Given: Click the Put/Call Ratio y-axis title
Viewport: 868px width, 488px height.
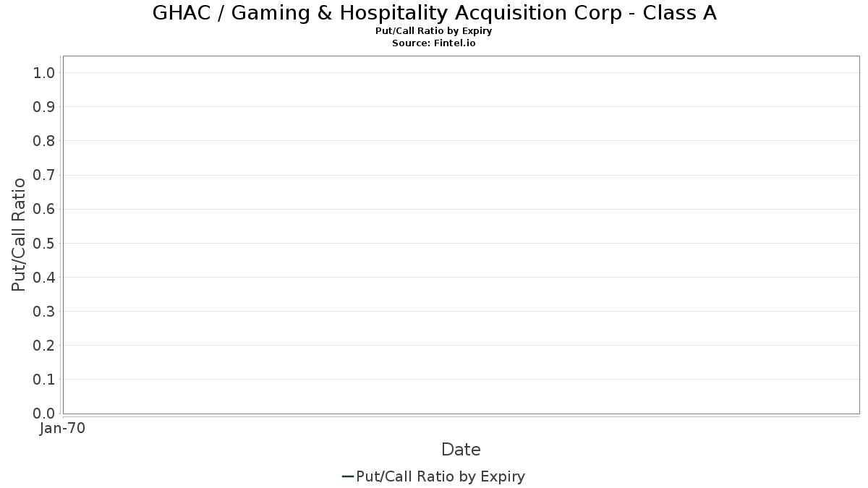Looking at the screenshot, I should click(19, 234).
